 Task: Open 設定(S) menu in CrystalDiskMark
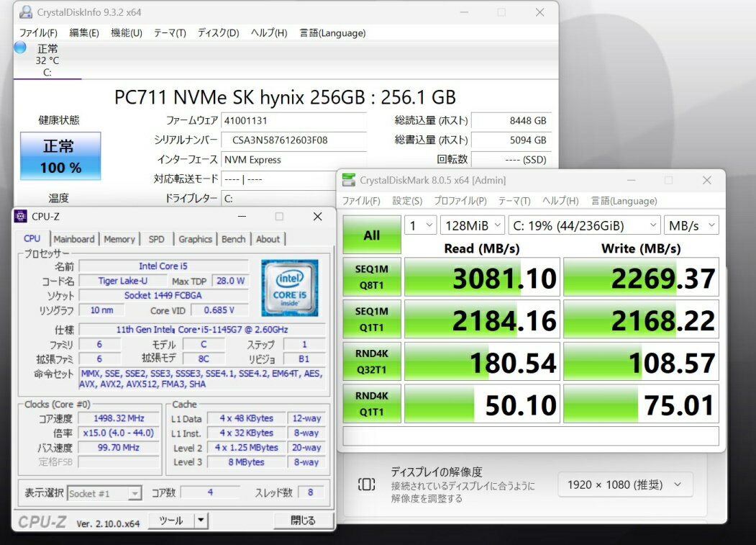407,201
